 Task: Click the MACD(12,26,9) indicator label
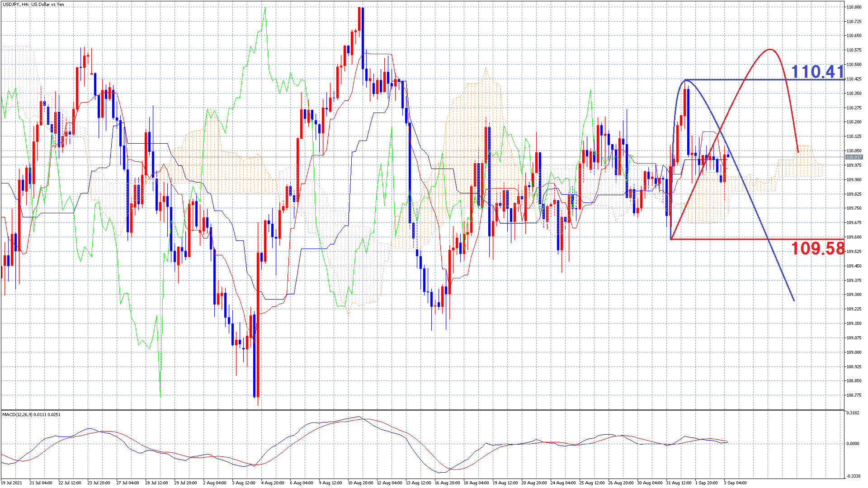point(31,414)
